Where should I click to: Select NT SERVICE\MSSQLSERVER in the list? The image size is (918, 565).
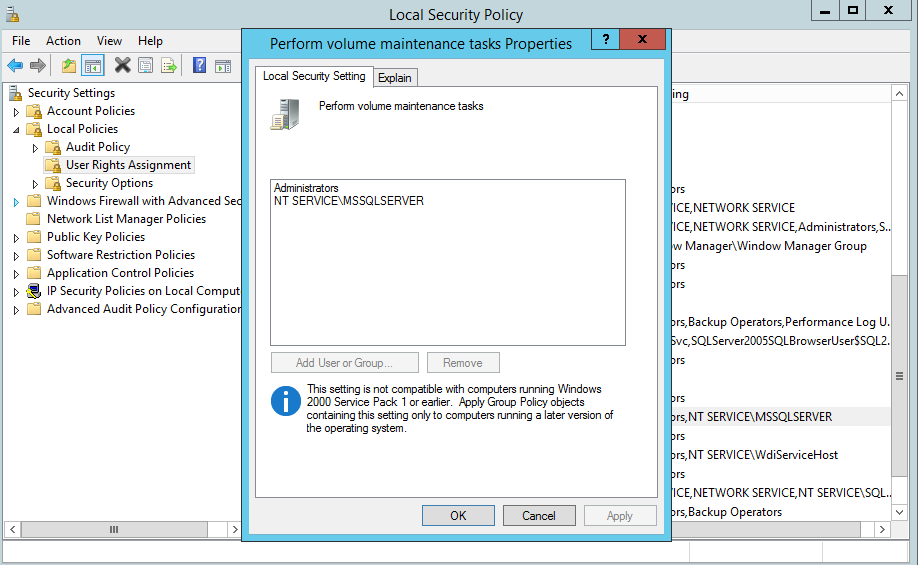(349, 201)
